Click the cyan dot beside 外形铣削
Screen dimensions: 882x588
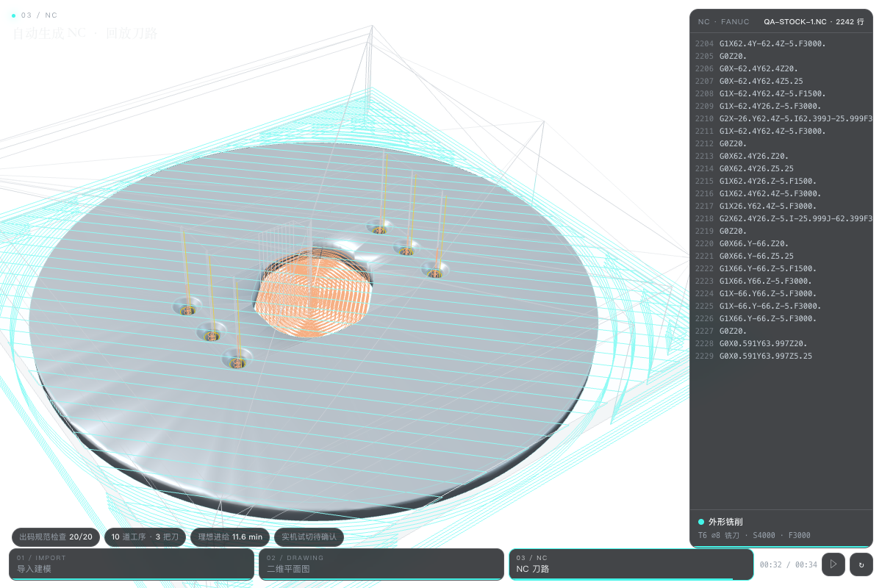click(701, 522)
